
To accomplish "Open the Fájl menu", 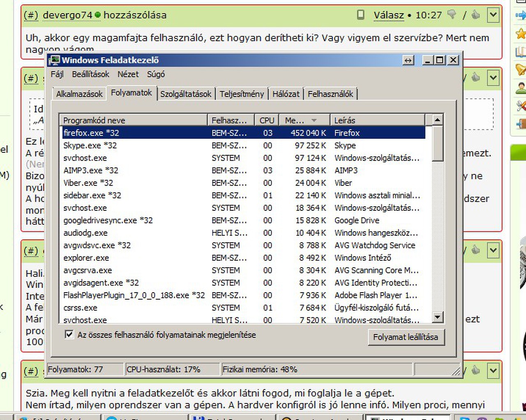I will 57,74.
